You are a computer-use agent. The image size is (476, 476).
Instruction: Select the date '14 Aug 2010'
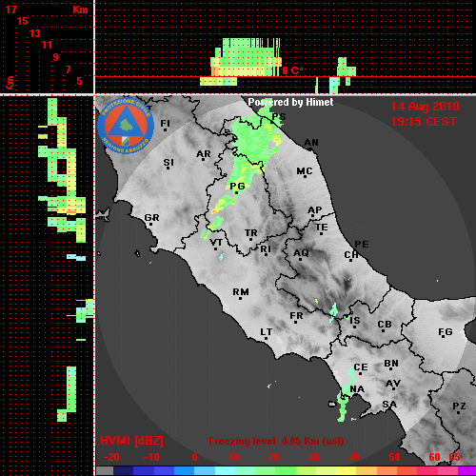click(x=425, y=107)
